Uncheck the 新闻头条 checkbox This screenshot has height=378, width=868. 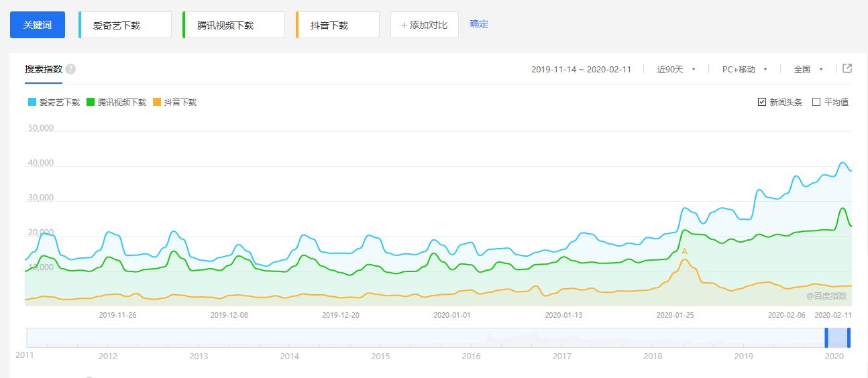762,103
